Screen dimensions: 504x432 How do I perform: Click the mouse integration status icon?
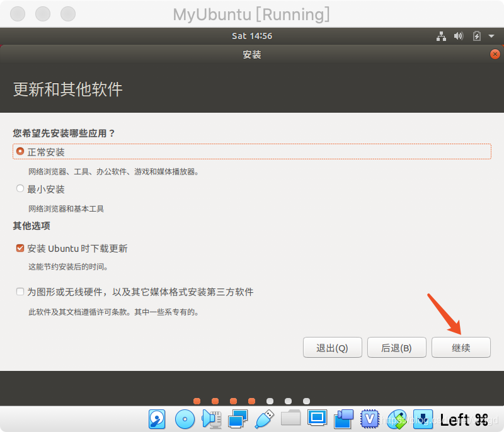click(x=397, y=419)
